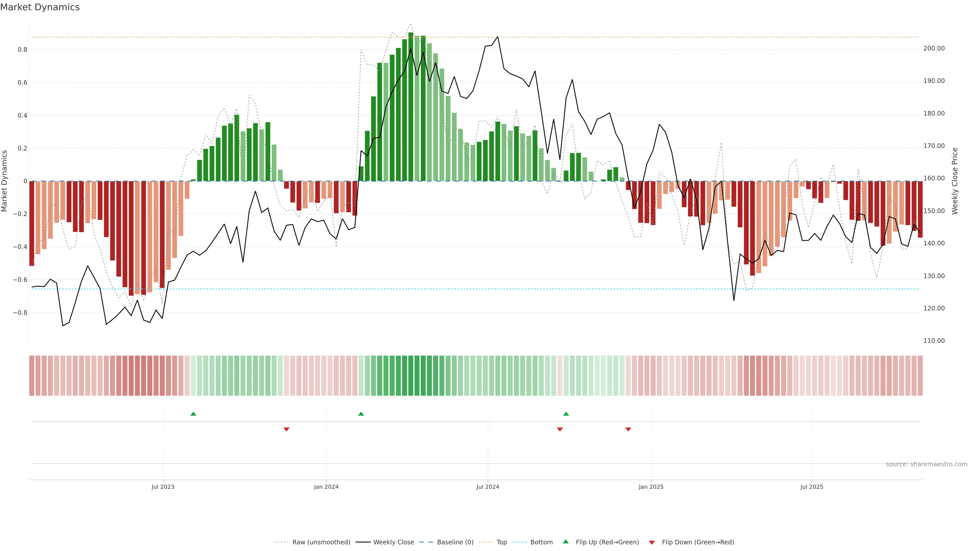Click the Jul 2023 x-axis label
The image size is (980, 551).
(163, 487)
